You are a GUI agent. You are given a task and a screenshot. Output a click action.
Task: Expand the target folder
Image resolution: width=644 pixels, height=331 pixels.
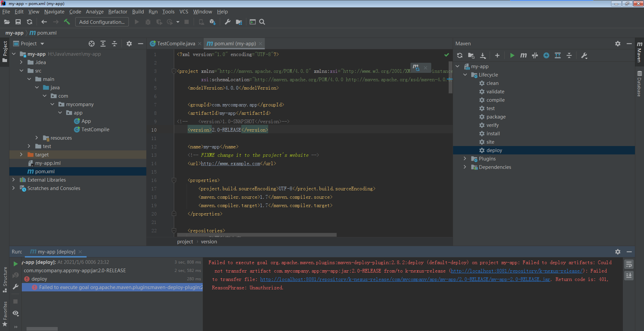[21, 155]
